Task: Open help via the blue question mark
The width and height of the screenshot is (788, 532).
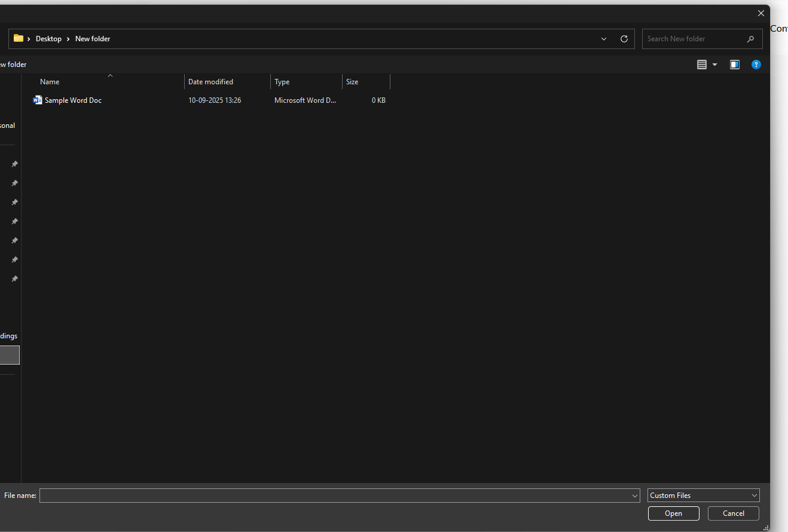Action: [756, 65]
